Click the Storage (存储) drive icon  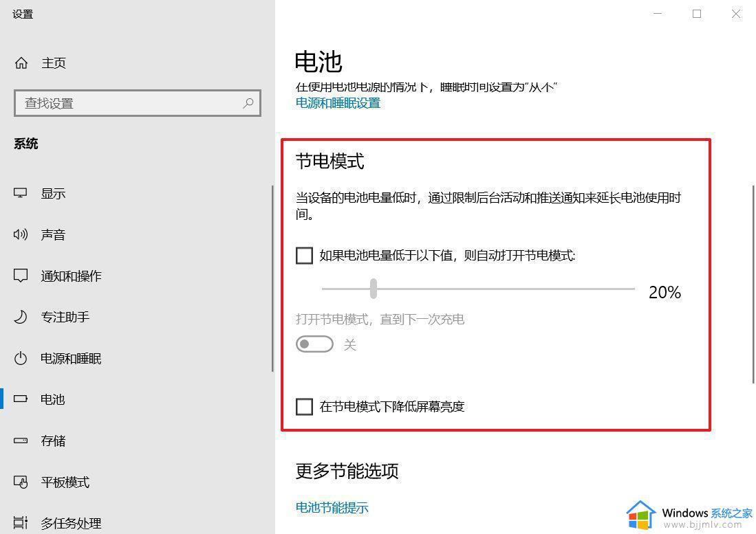(20, 441)
